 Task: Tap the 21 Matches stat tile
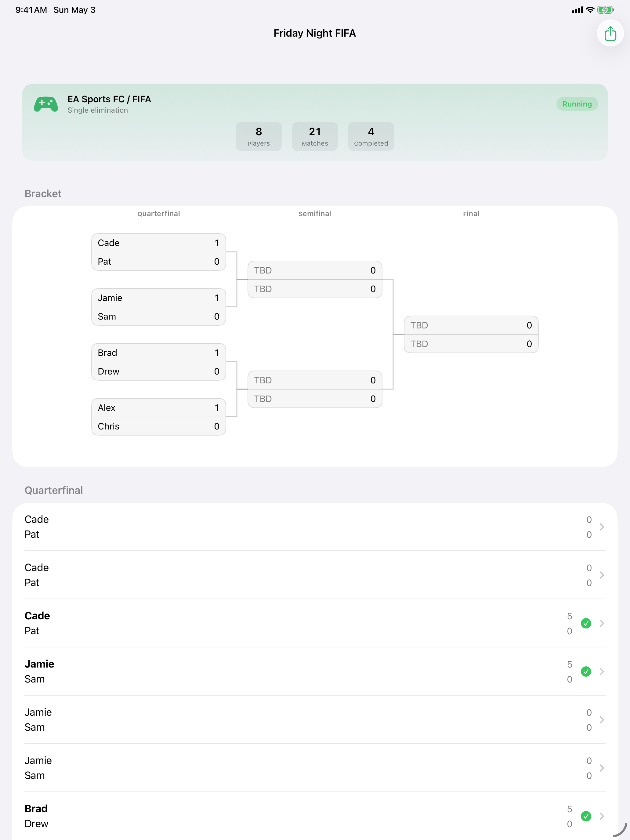pyautogui.click(x=315, y=136)
